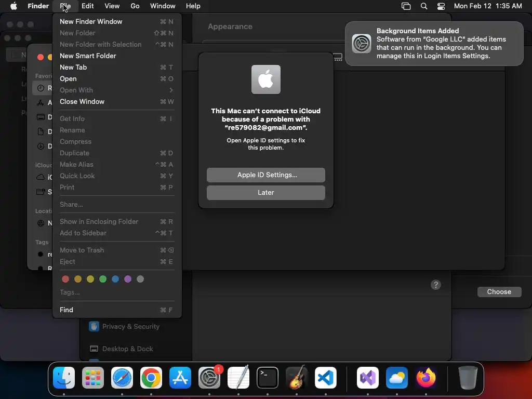532x399 pixels.
Task: Click the help question mark button
Action: (436, 285)
